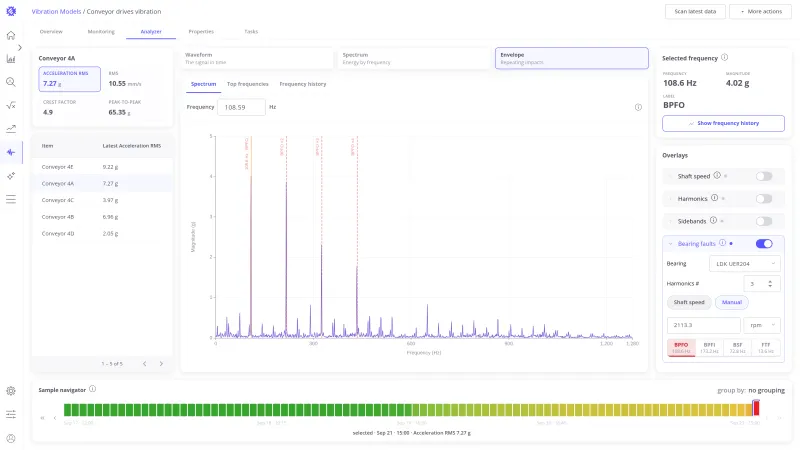Enable the Harmonics overlay toggle

(764, 198)
